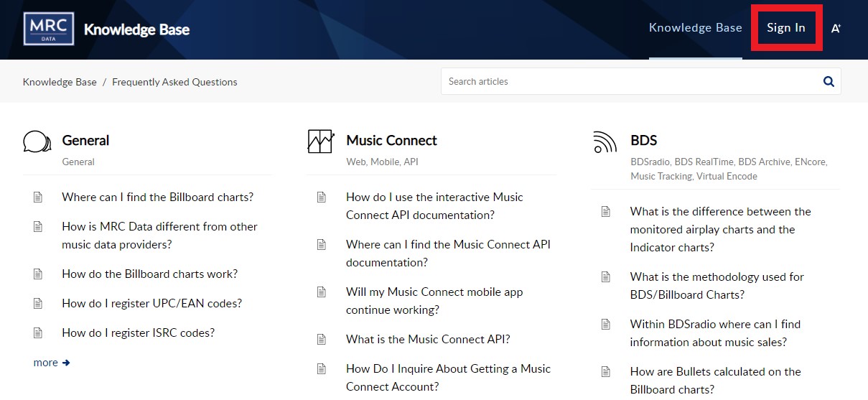The image size is (868, 400).
Task: Click document icon beside mobile app continue working
Action: [x=322, y=292]
